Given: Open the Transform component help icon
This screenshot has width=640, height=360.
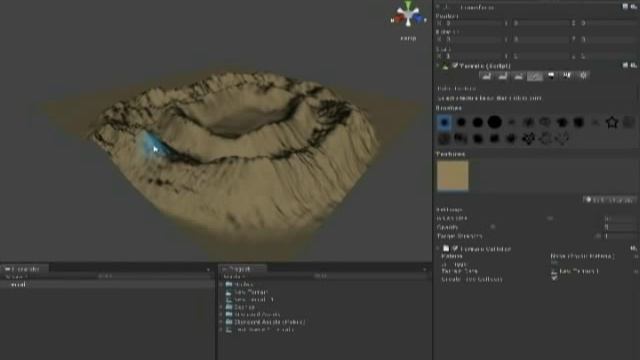Looking at the screenshot, I should pos(625,7).
